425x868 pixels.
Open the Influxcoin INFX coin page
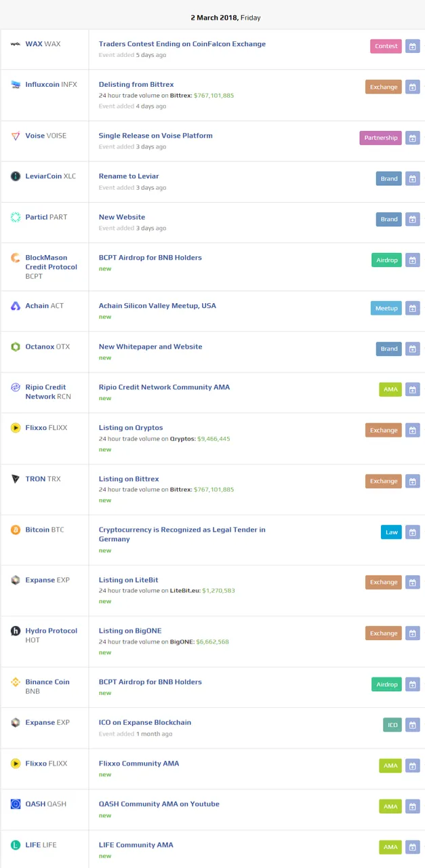click(x=52, y=85)
